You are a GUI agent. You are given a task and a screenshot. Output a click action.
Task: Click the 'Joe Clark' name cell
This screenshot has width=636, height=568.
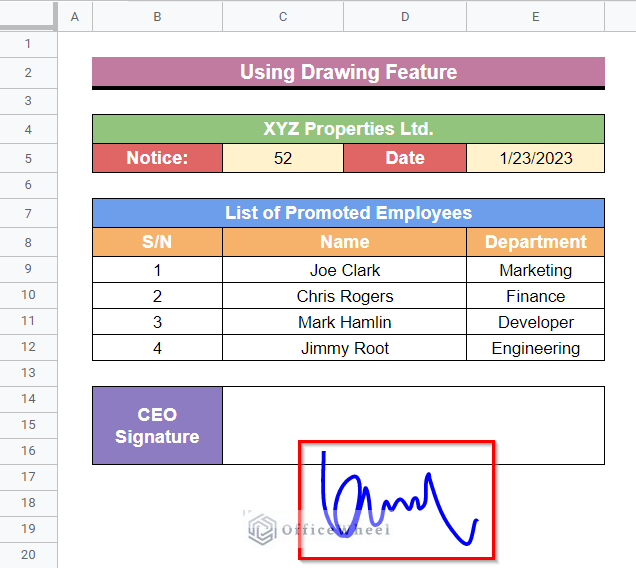point(344,270)
